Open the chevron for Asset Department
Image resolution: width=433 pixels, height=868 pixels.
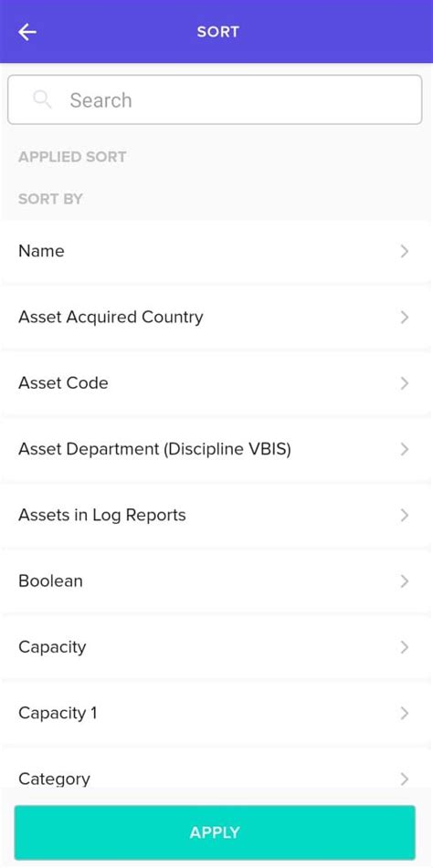click(x=404, y=449)
